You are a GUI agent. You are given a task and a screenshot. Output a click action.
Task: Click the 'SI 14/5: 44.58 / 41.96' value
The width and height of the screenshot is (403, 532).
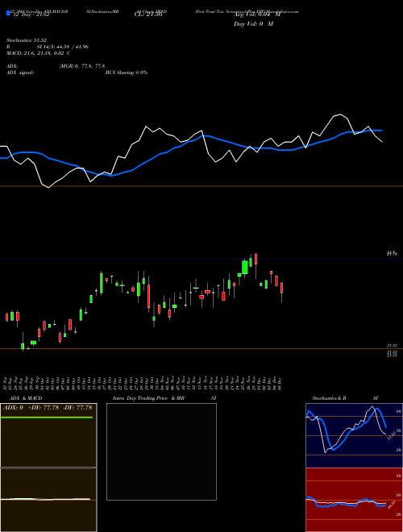62,47
